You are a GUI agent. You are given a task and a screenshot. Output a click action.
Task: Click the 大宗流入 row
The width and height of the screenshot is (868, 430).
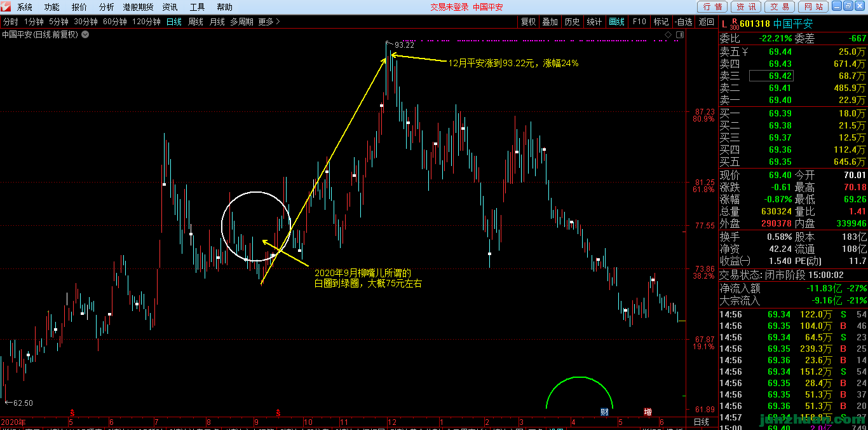click(x=793, y=300)
